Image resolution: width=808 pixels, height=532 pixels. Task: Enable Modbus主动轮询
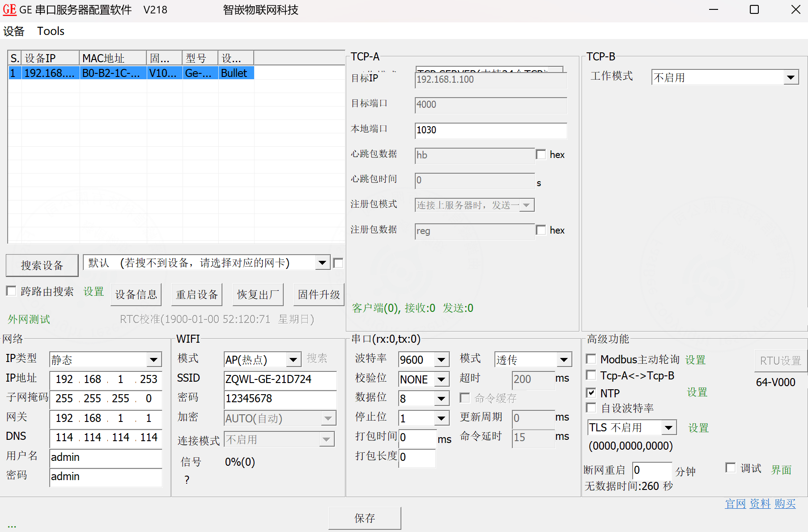click(x=591, y=358)
